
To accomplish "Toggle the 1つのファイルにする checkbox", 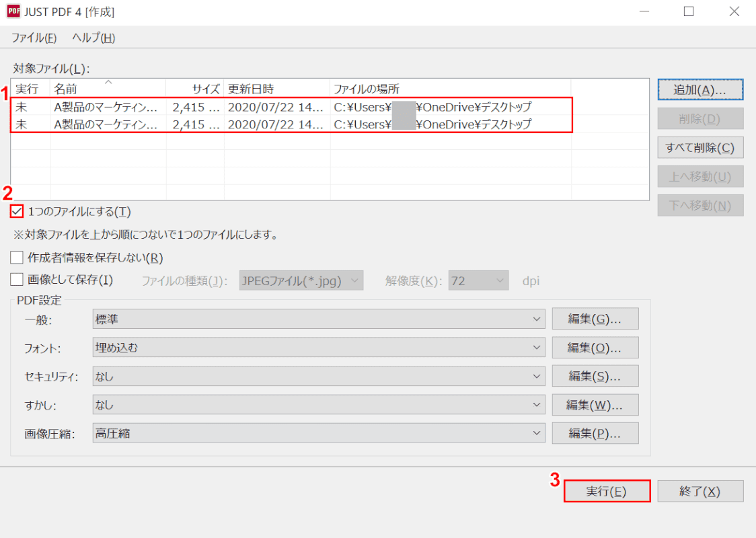I will (17, 211).
